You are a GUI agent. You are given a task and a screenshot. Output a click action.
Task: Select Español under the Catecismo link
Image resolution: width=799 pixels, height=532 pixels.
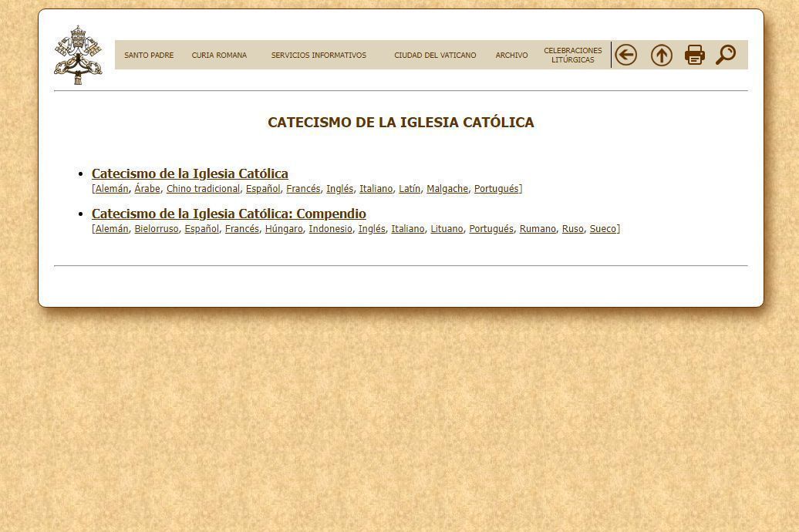point(263,189)
